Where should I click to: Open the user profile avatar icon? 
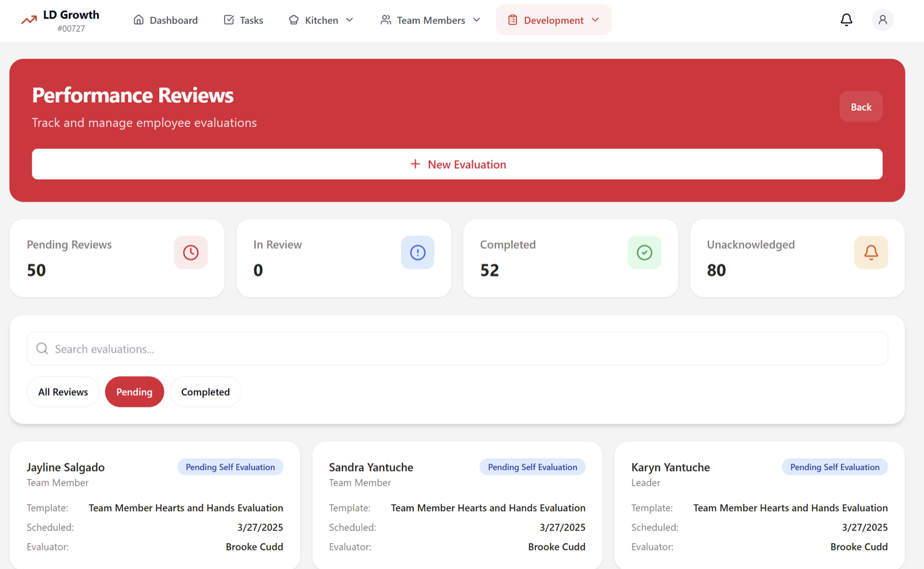click(x=882, y=20)
